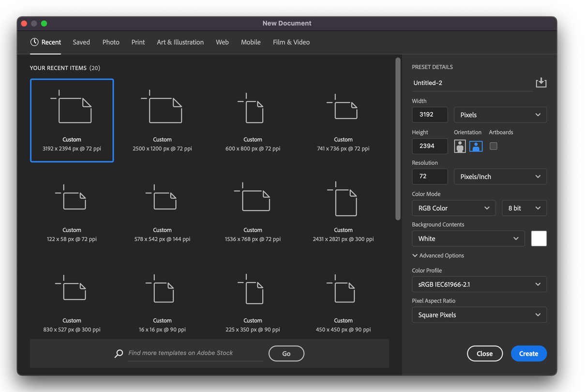
Task: Open the Film & Video tab
Action: click(291, 42)
